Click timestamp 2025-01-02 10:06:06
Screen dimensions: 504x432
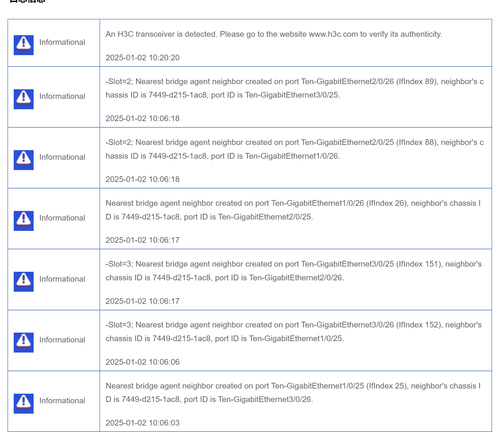(142, 362)
